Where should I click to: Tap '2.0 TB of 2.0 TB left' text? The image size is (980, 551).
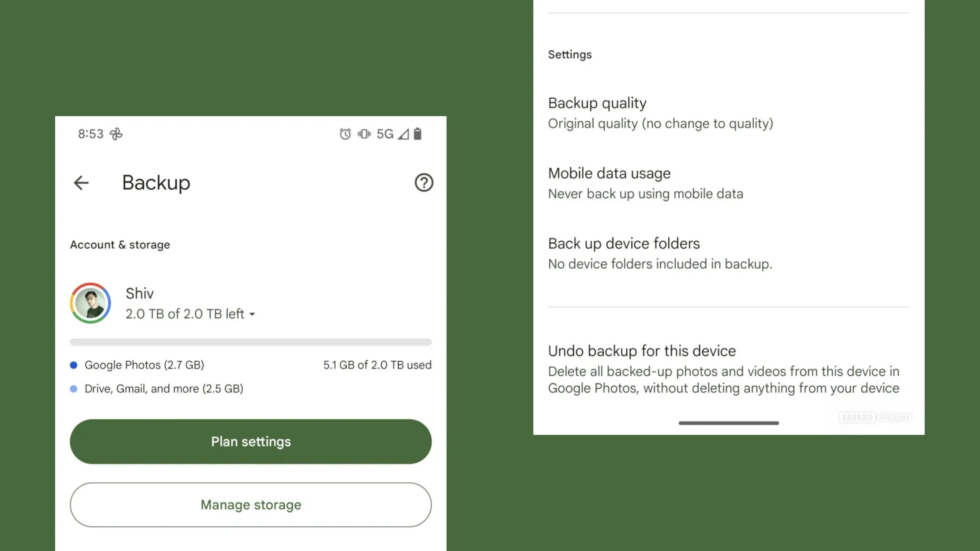click(x=185, y=314)
